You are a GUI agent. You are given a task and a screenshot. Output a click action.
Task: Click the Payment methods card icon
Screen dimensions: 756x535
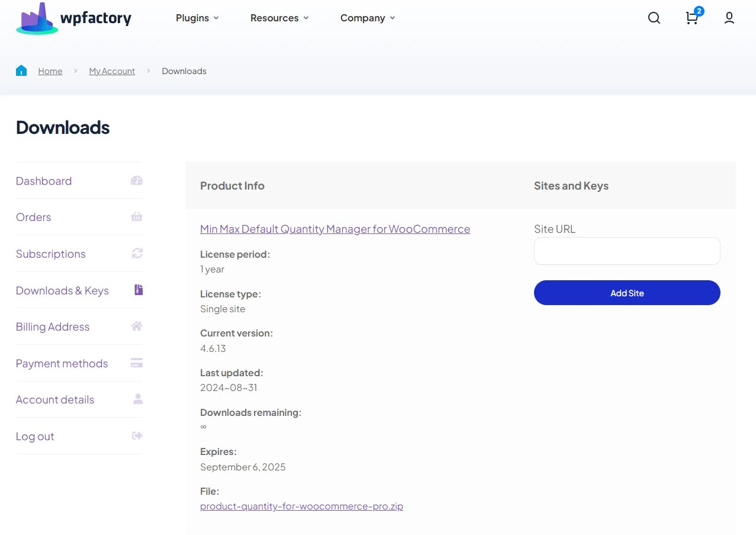pos(137,362)
